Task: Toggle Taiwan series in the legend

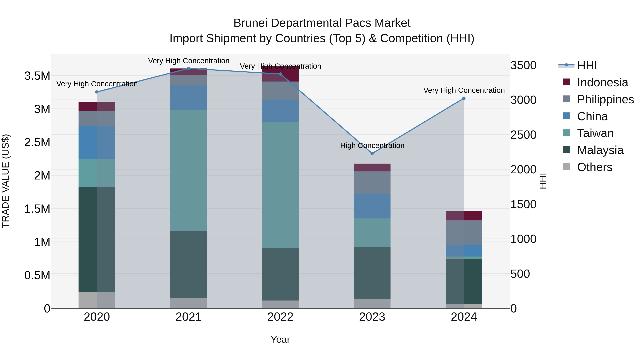Action: pyautogui.click(x=588, y=133)
